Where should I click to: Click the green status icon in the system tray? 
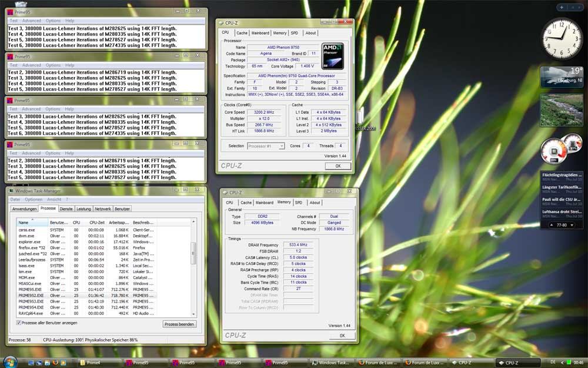(x=569, y=363)
